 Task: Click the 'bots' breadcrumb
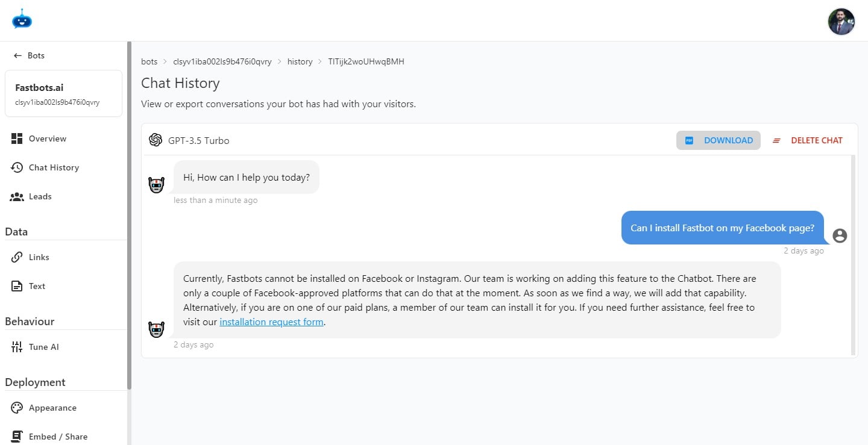[x=149, y=61]
